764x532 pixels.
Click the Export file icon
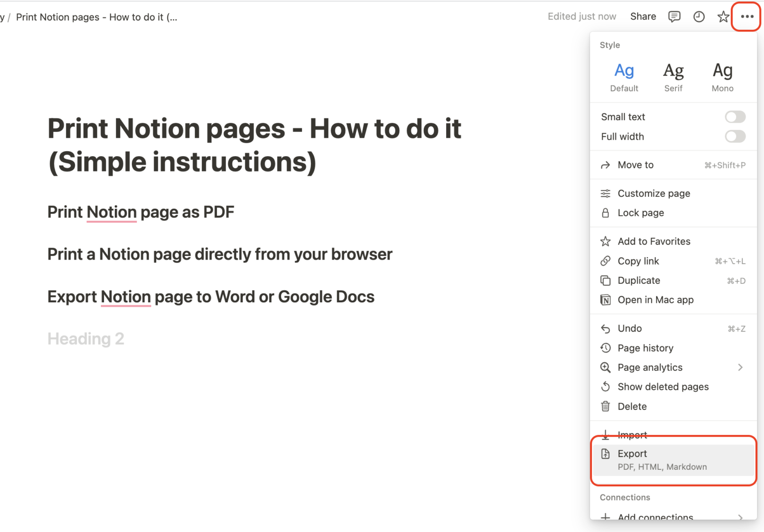coord(605,453)
